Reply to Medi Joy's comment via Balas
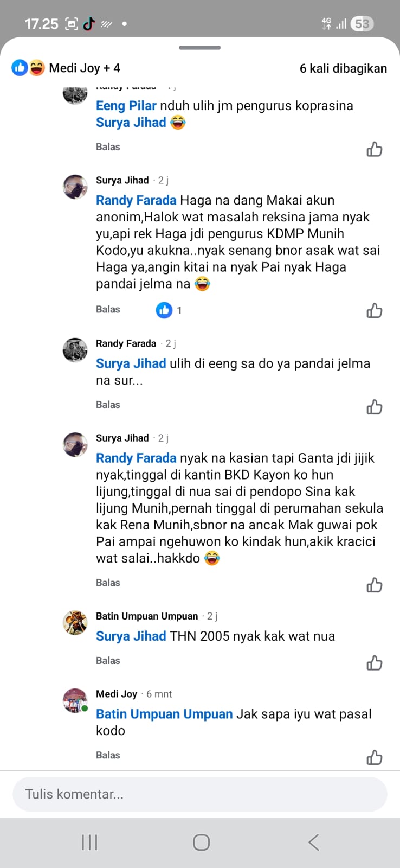This screenshot has width=400, height=868. coord(108,755)
